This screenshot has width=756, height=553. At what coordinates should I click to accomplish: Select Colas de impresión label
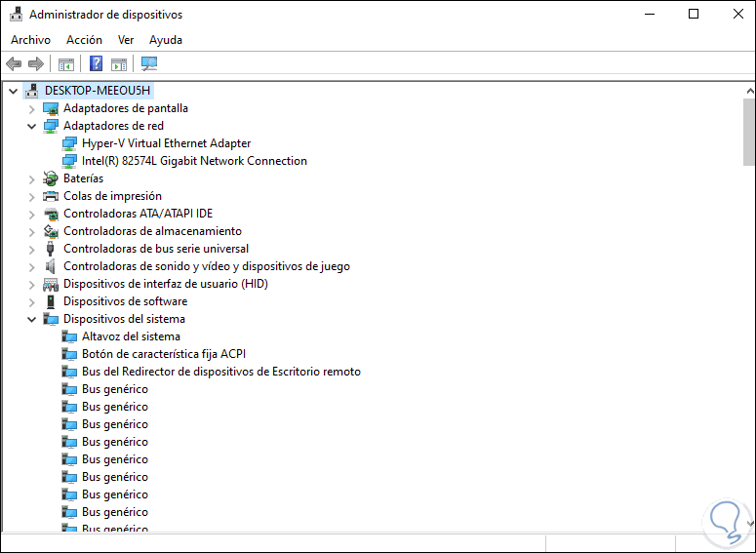112,196
